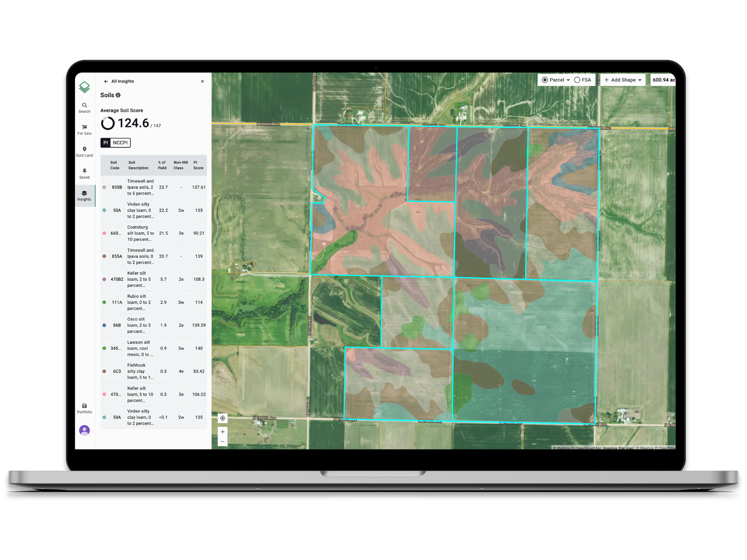Click PI score 83.42
The height and width of the screenshot is (560, 747).
[199, 371]
